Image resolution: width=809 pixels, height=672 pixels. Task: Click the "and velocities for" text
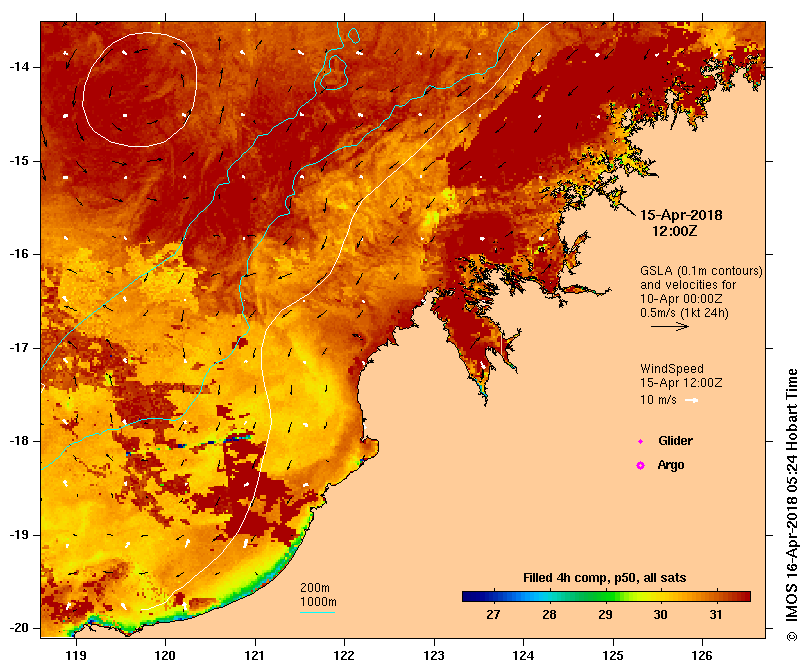pyautogui.click(x=688, y=285)
